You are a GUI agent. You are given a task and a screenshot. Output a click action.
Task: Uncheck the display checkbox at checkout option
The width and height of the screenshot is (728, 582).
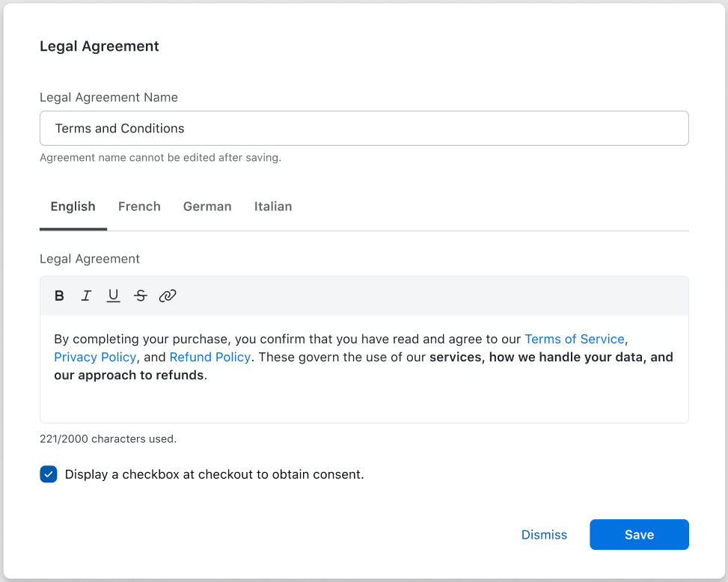click(x=49, y=474)
